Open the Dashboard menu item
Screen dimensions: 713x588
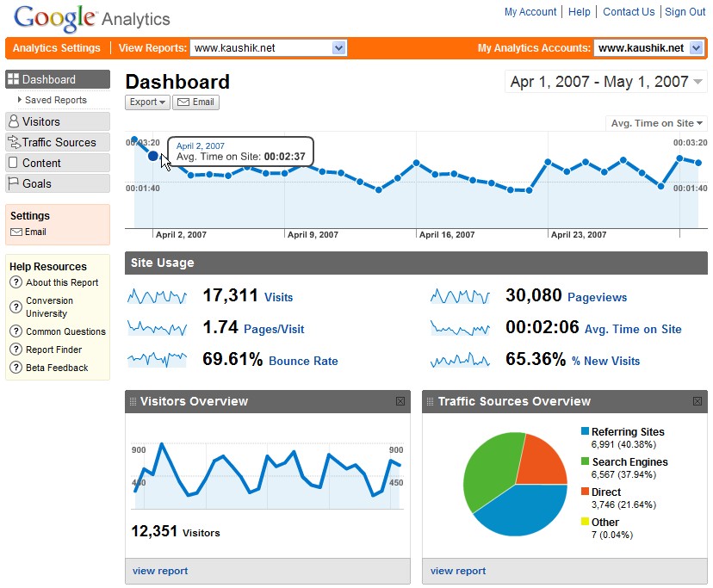pyautogui.click(x=57, y=80)
